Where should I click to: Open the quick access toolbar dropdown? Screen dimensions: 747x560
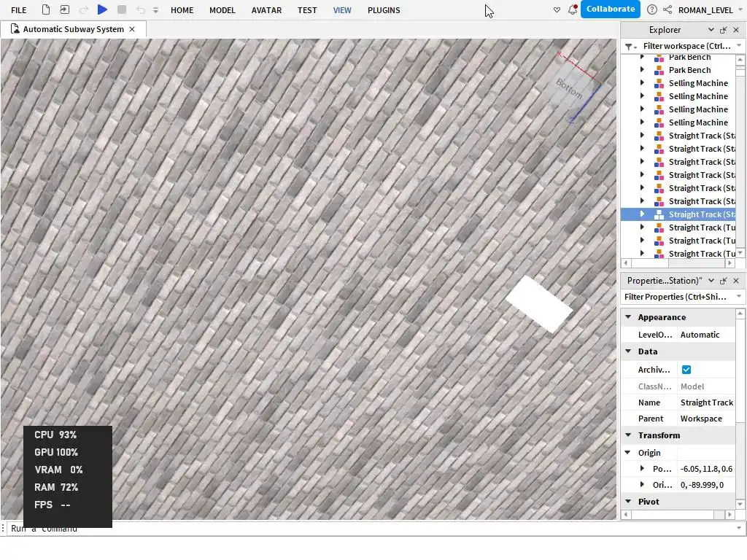point(155,10)
